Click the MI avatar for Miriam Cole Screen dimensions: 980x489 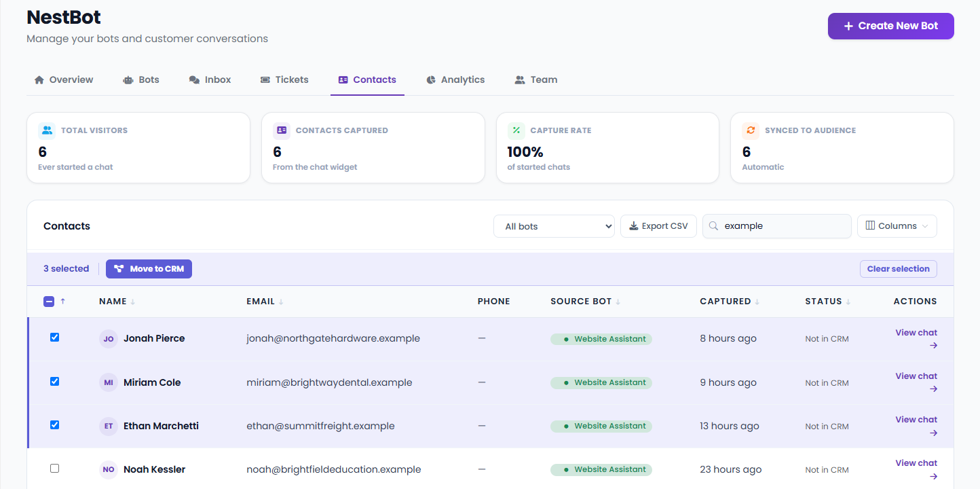(109, 382)
